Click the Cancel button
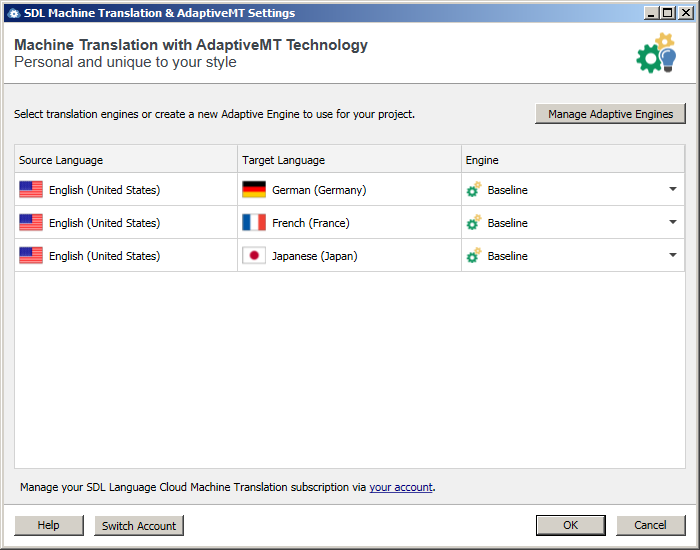The height and width of the screenshot is (550, 700). (x=650, y=525)
